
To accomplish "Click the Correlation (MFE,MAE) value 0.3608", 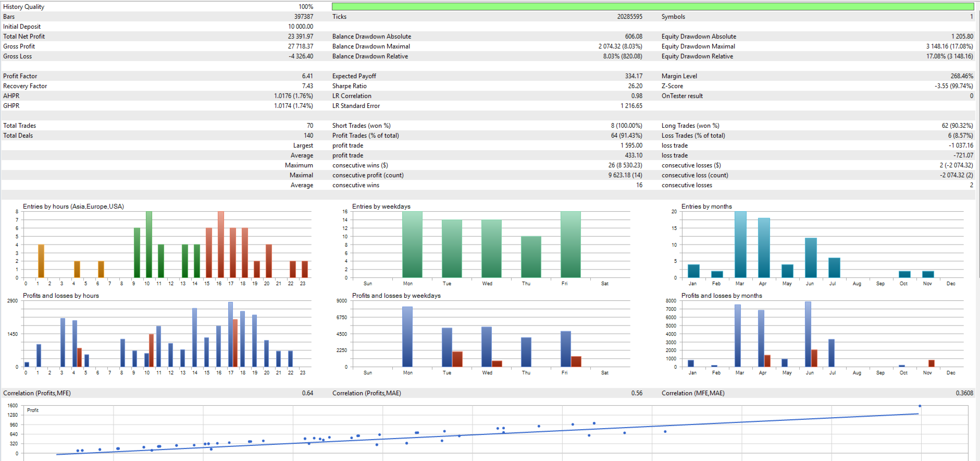I will coord(964,393).
